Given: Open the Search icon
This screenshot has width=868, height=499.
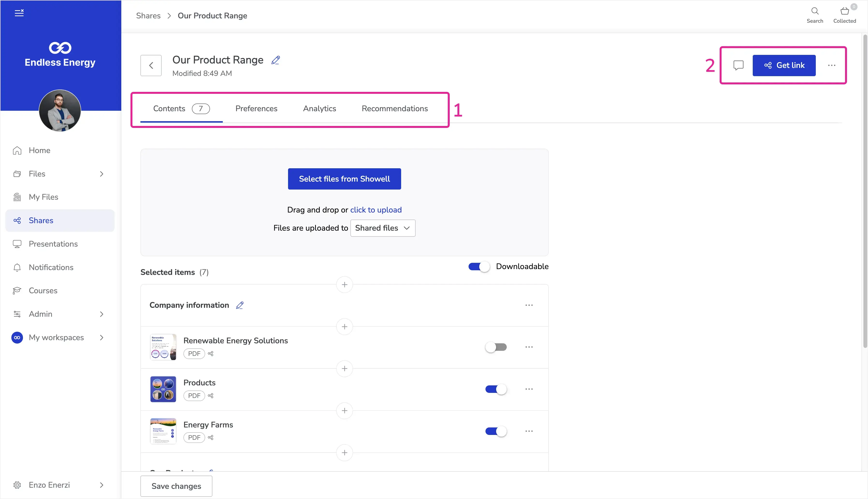Looking at the screenshot, I should point(815,15).
